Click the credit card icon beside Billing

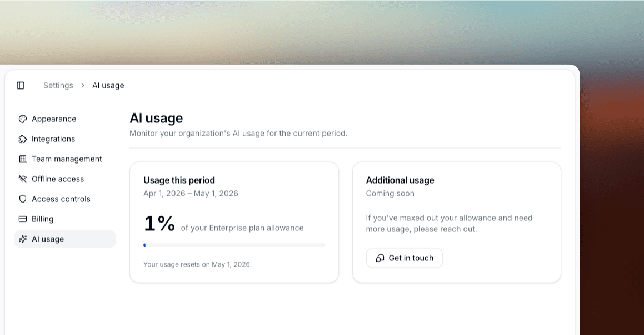coord(23,219)
